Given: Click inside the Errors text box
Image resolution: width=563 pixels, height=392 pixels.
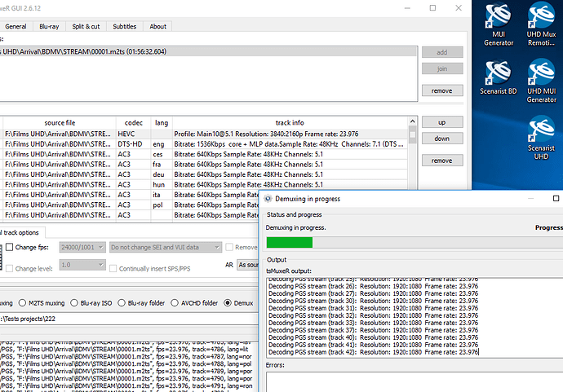Looking at the screenshot, I should point(414,381).
